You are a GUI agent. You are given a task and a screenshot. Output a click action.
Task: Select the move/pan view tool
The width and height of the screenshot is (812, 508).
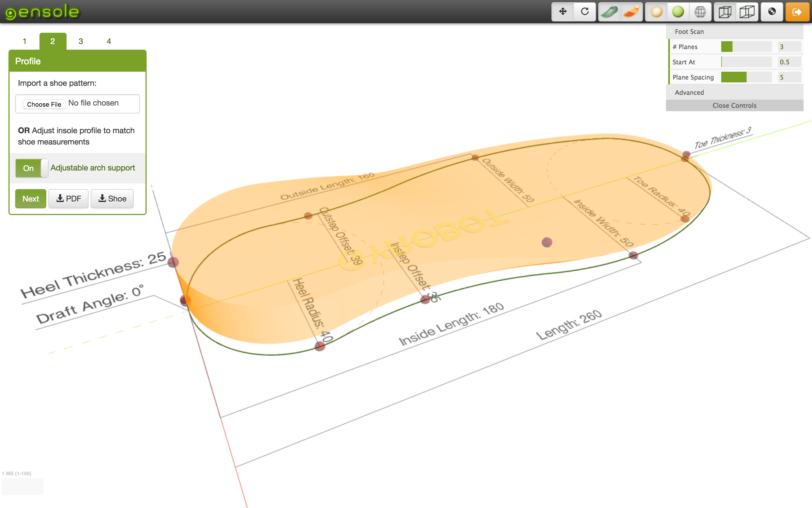(x=563, y=12)
